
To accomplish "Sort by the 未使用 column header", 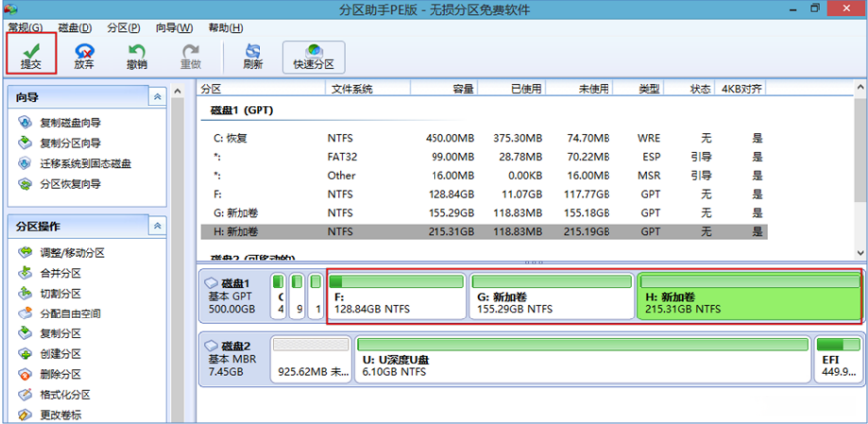I will (580, 89).
